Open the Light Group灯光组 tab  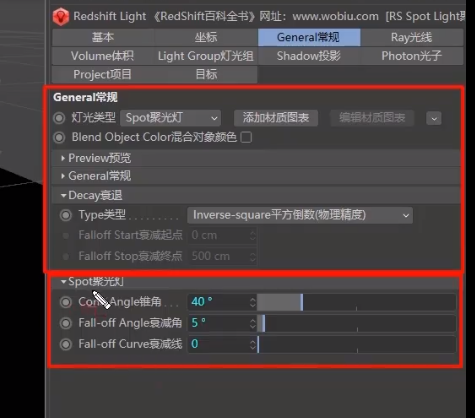tap(206, 56)
